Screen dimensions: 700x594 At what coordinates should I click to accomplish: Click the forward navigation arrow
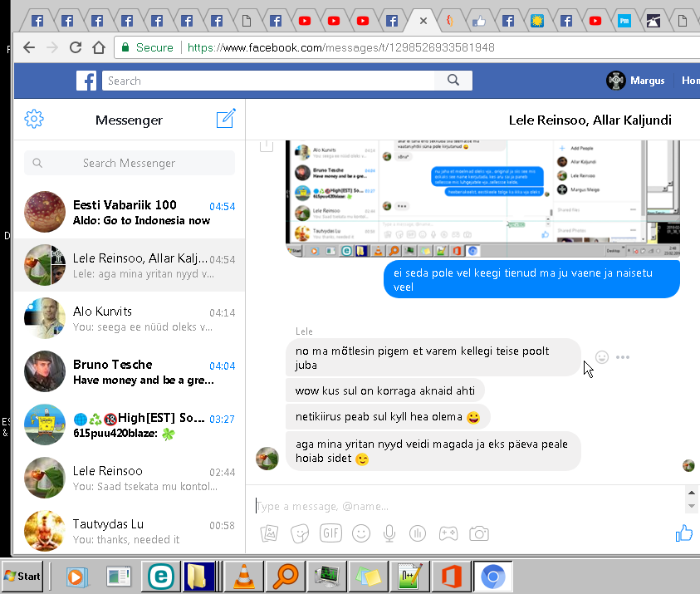[52, 47]
